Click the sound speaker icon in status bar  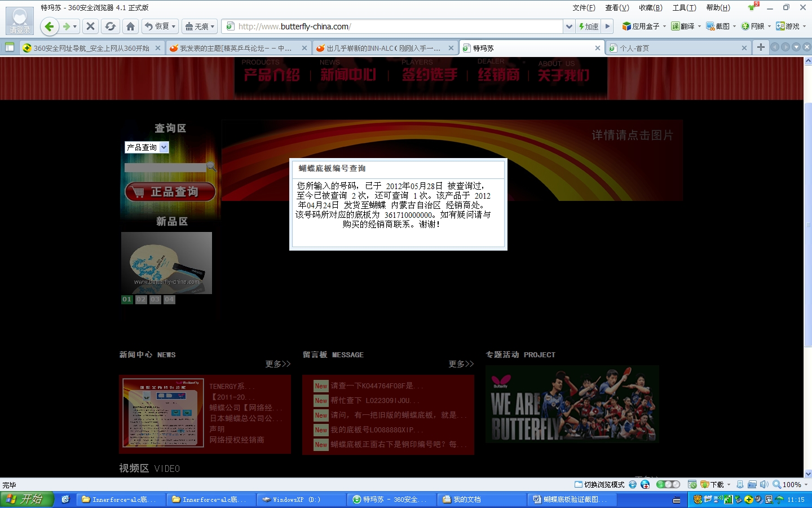coord(764,484)
